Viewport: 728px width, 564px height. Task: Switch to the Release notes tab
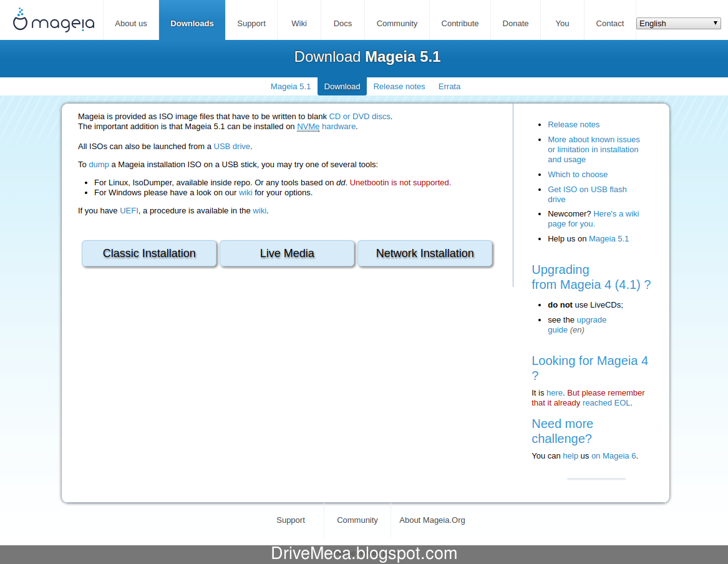pyautogui.click(x=399, y=86)
